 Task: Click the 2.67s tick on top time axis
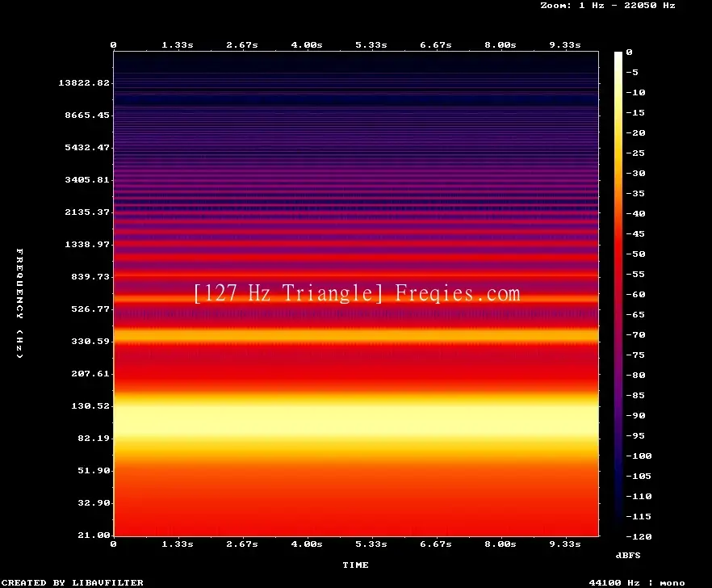[x=242, y=44]
